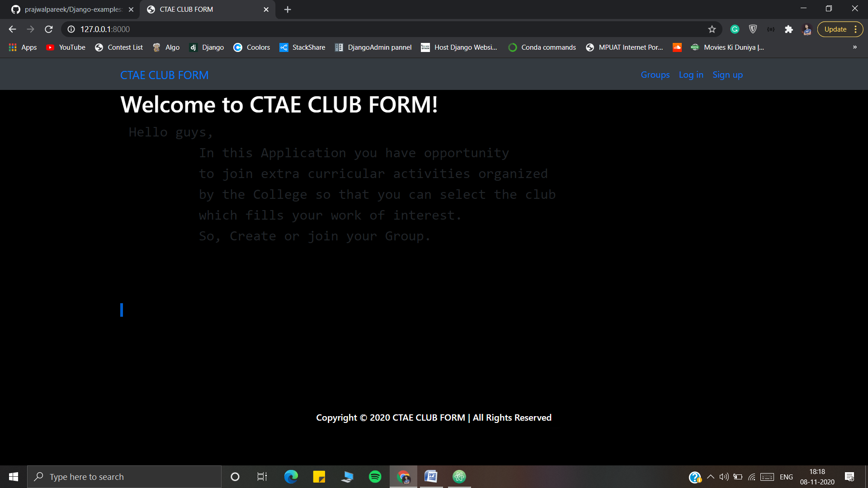This screenshot has height=488, width=868.
Task: Open the Brave shield extension icon
Action: point(753,29)
